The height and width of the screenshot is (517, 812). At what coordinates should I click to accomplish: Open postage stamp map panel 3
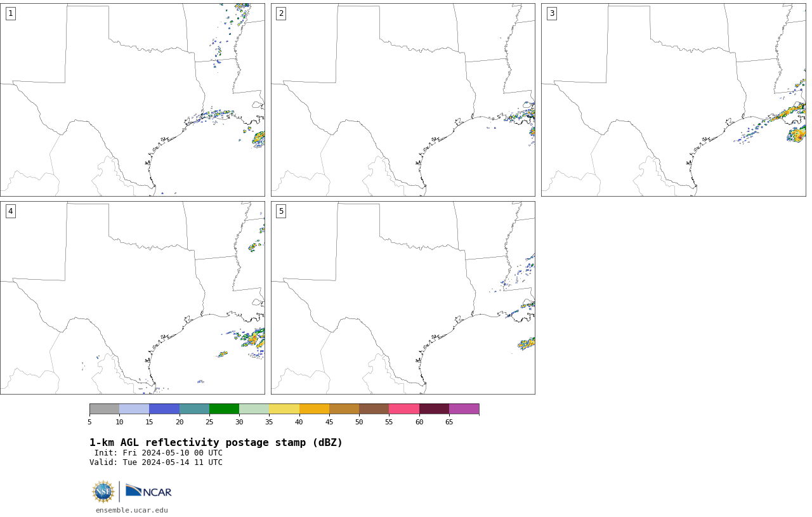pyautogui.click(x=673, y=100)
